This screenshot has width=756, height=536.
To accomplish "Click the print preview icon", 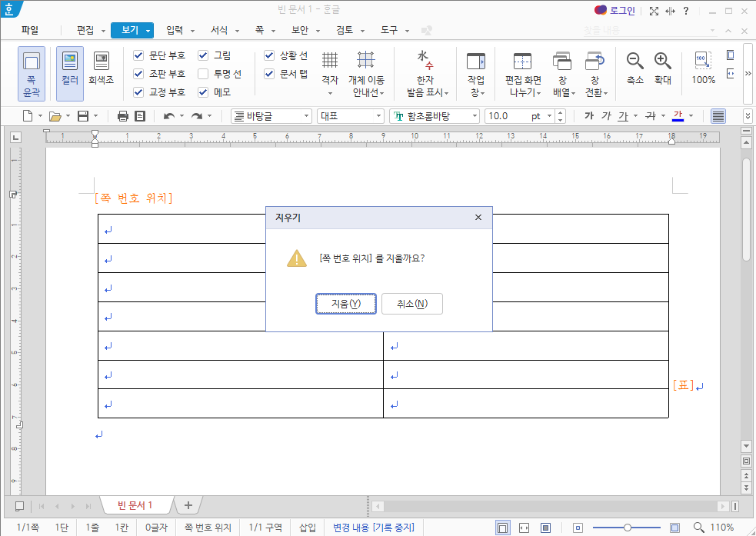I will pos(140,116).
